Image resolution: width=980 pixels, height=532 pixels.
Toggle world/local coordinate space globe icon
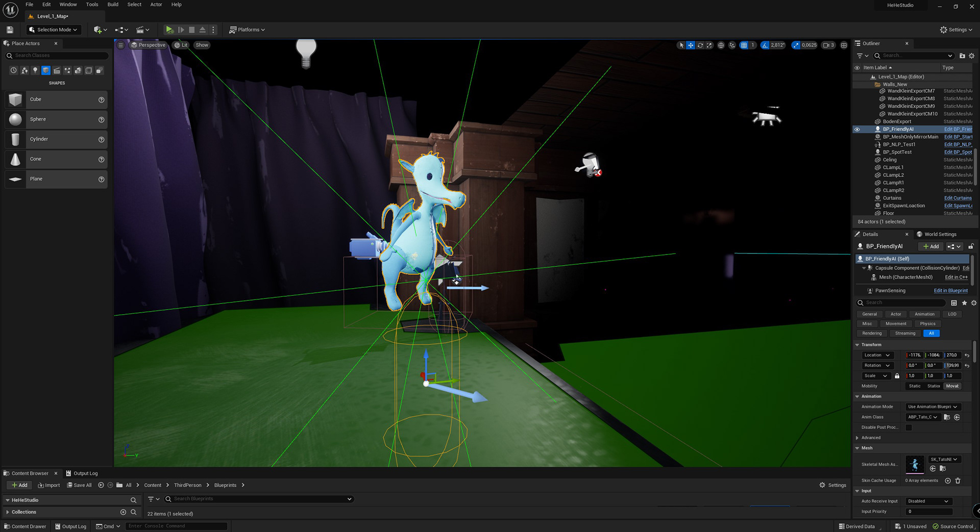[x=721, y=45]
